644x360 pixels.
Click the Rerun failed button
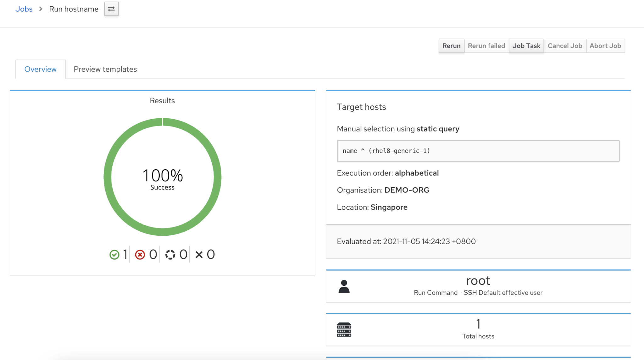(486, 46)
